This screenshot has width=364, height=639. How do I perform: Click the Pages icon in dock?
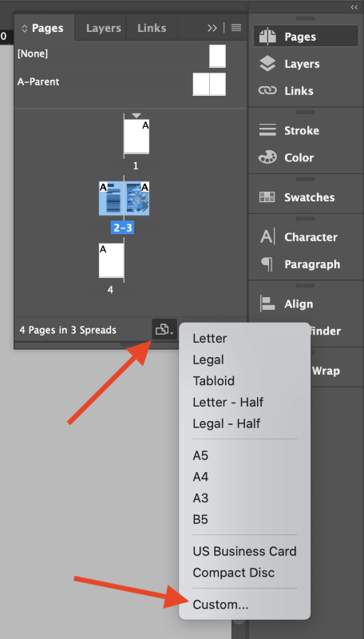267,37
